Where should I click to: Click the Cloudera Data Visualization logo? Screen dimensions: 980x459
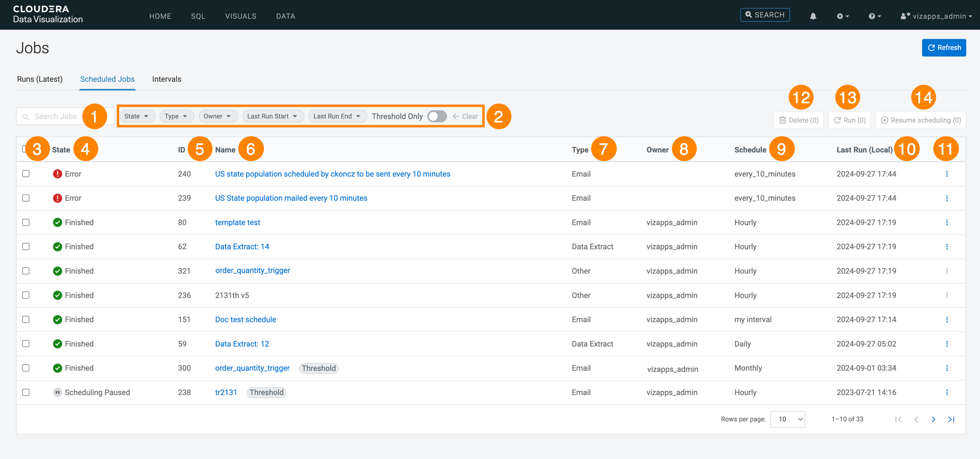coord(48,14)
